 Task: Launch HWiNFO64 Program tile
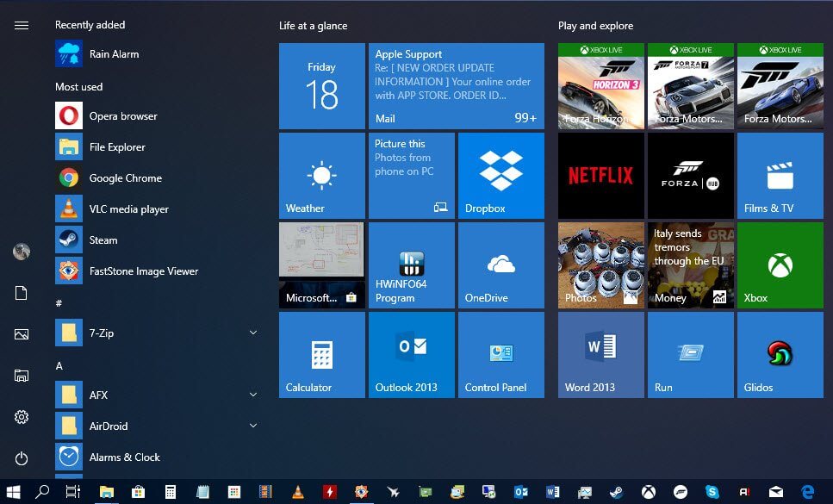tap(411, 265)
